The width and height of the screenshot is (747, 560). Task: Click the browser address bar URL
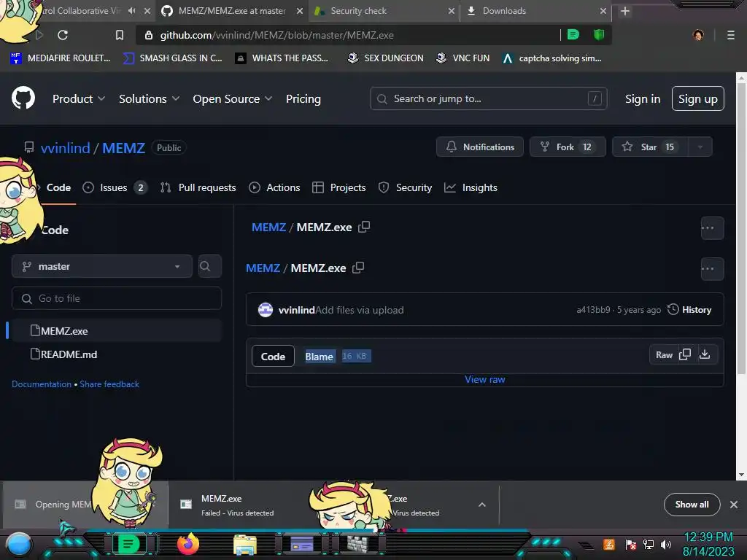coord(276,35)
